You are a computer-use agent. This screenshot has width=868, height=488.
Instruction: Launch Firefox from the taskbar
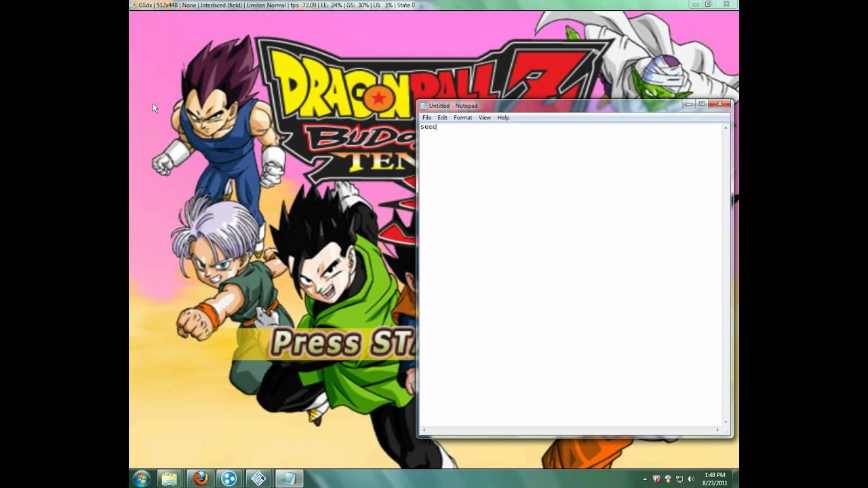coord(200,479)
